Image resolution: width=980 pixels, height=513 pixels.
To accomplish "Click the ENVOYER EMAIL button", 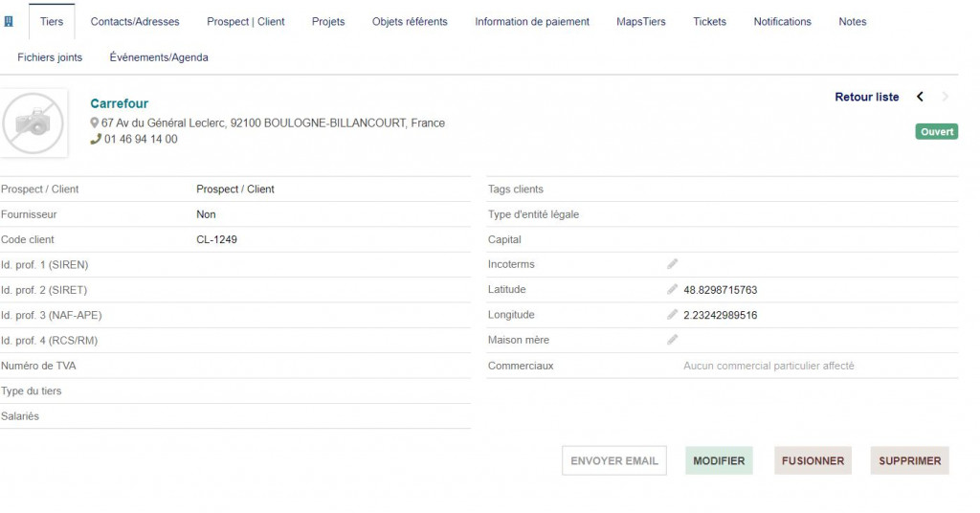I will [x=614, y=460].
